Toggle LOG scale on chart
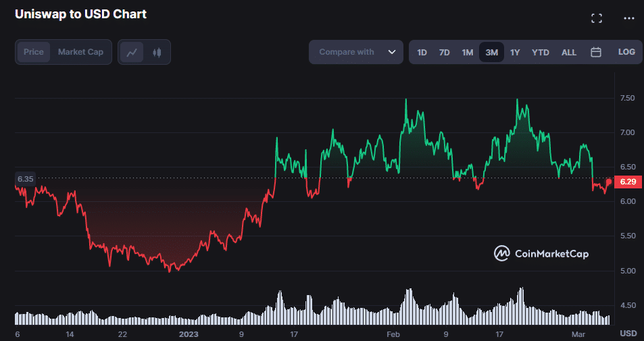 point(626,52)
